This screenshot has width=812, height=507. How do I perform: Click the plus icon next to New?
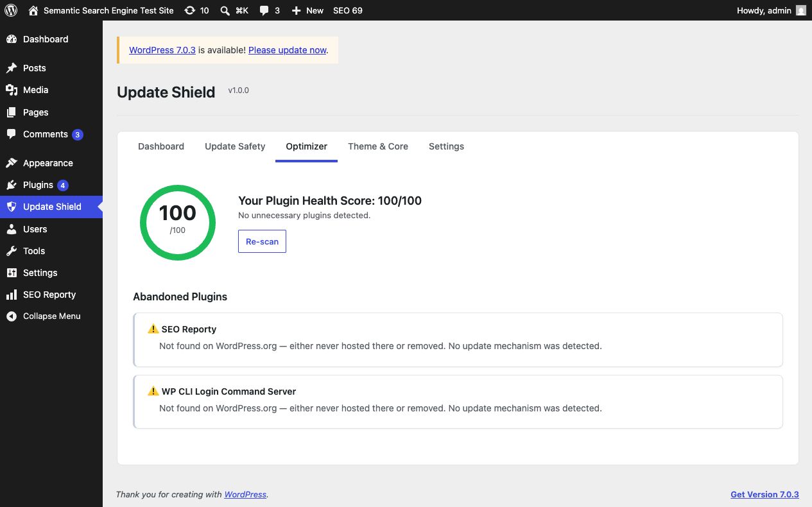tap(296, 10)
